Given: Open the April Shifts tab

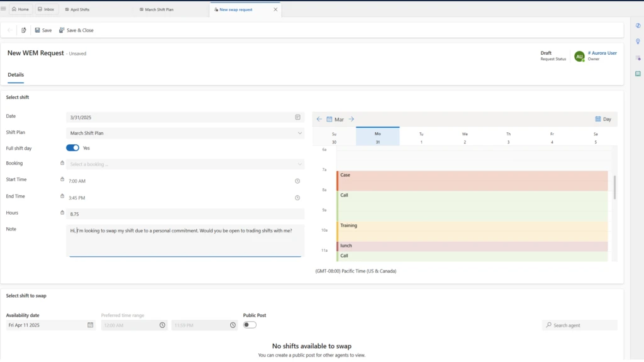Looking at the screenshot, I should [79, 9].
